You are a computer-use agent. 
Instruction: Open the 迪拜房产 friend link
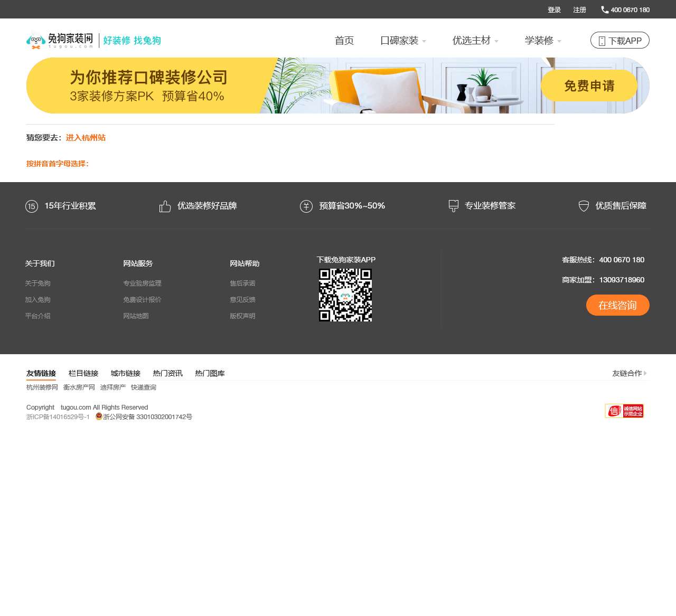click(x=113, y=387)
